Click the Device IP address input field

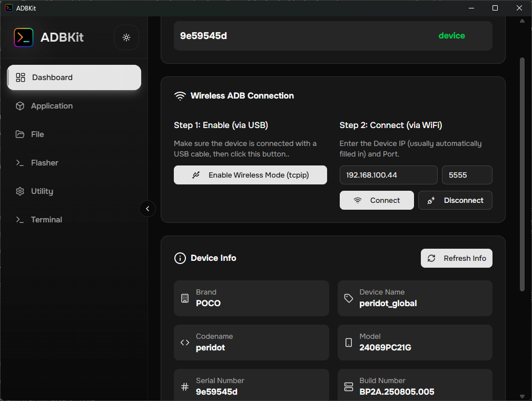pyautogui.click(x=388, y=175)
